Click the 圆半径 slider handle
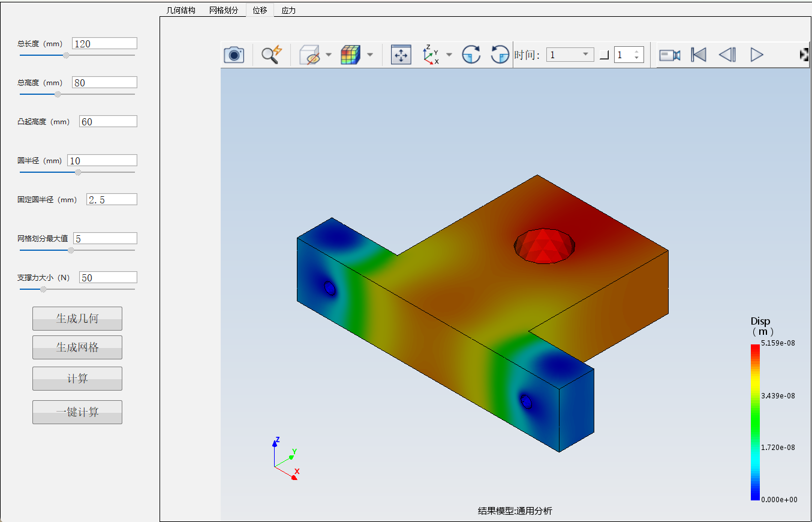This screenshot has width=812, height=522. pyautogui.click(x=78, y=172)
